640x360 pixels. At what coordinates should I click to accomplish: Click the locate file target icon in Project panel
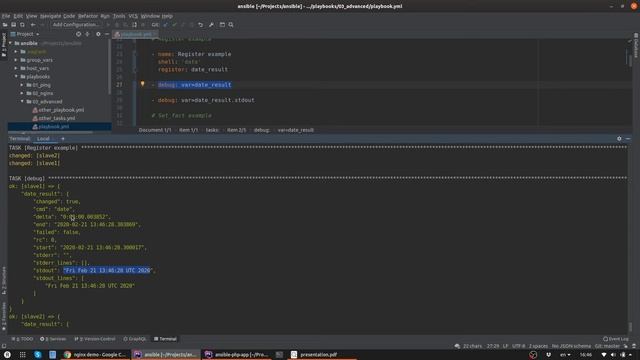pos(78,34)
